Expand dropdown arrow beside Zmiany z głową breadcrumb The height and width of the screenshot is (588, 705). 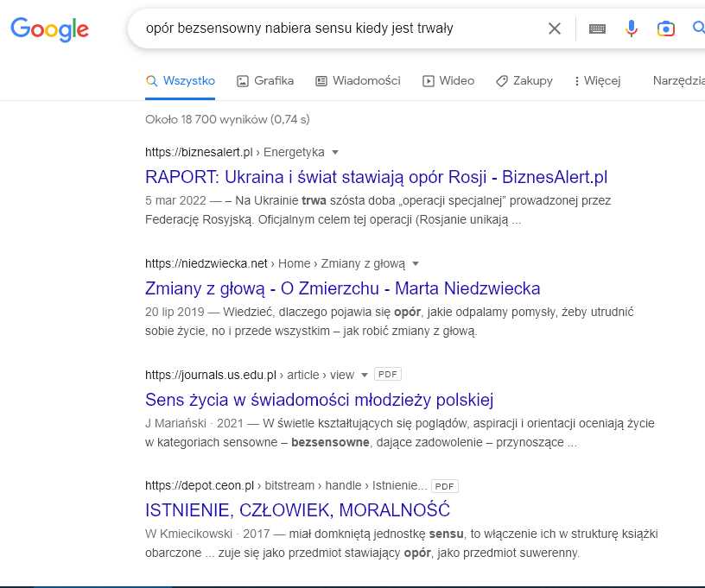point(416,263)
